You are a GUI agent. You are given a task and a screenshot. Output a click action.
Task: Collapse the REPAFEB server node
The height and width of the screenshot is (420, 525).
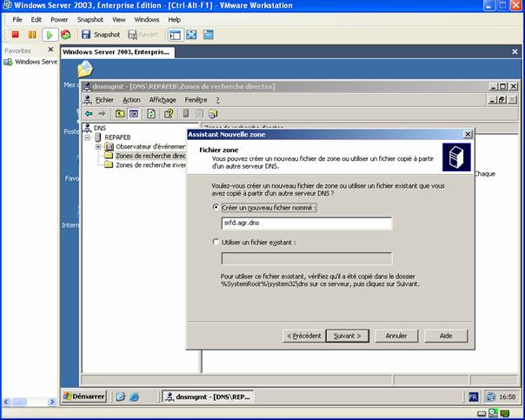(x=88, y=137)
